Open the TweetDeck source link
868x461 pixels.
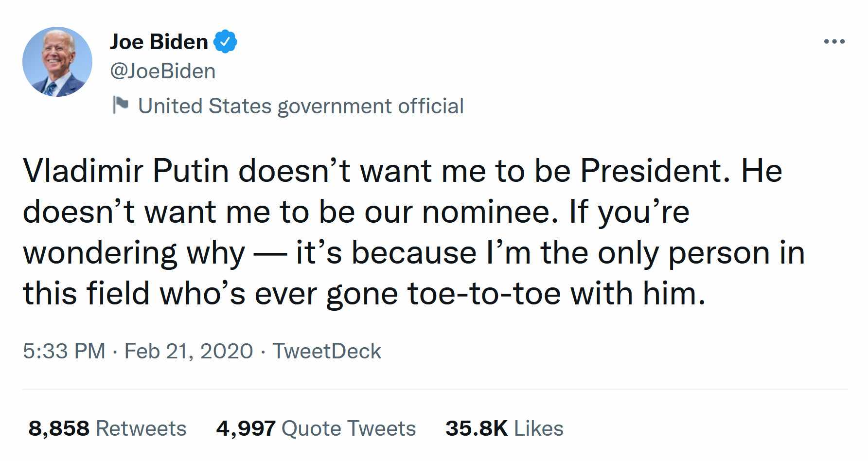tap(327, 351)
